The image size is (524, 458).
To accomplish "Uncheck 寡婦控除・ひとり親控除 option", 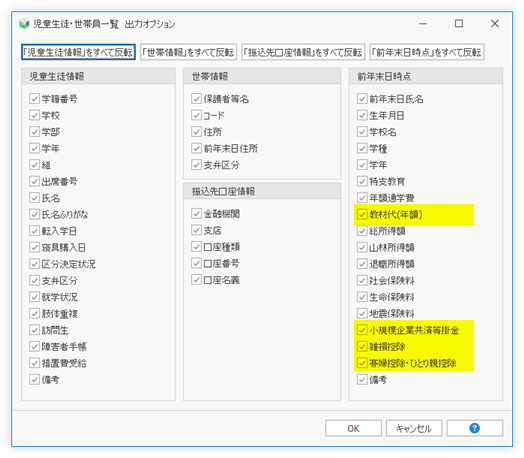I will (x=362, y=363).
